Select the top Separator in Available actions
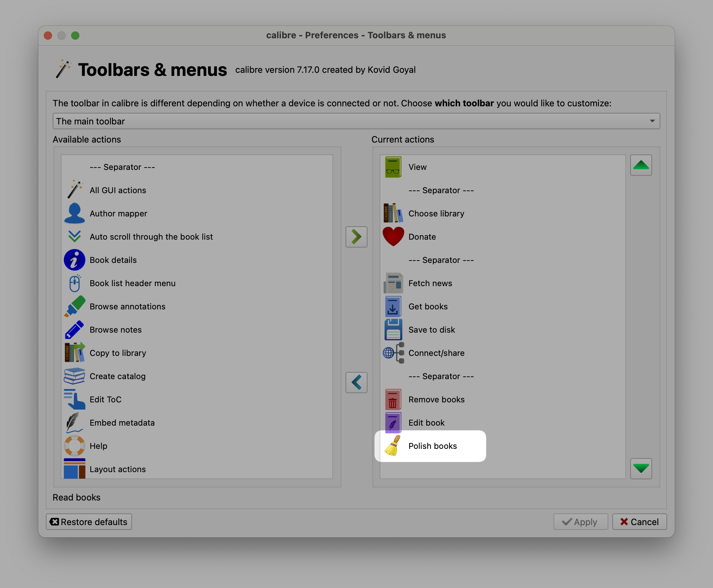The width and height of the screenshot is (713, 588). pyautogui.click(x=122, y=167)
